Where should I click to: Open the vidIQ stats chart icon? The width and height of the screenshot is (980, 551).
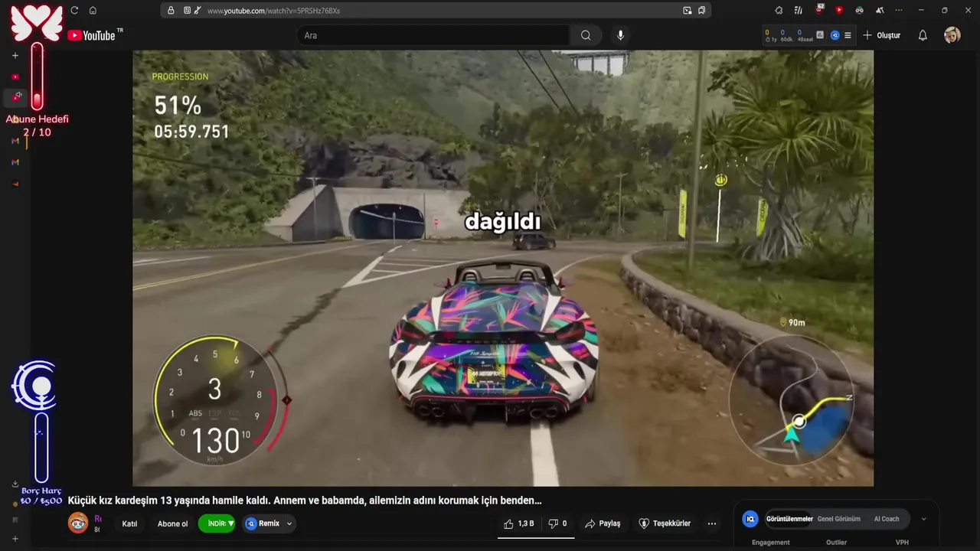(x=820, y=34)
